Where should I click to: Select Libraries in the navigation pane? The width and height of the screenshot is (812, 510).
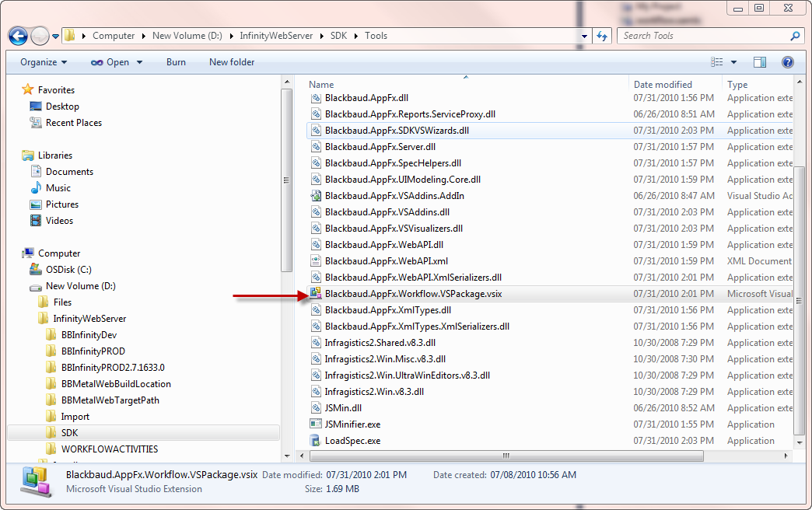tap(55, 155)
